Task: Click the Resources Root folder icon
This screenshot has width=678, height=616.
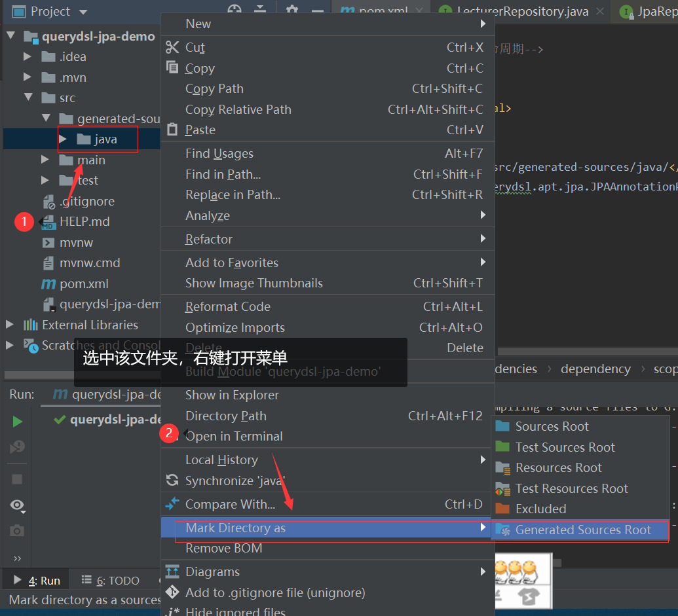Action: 502,467
